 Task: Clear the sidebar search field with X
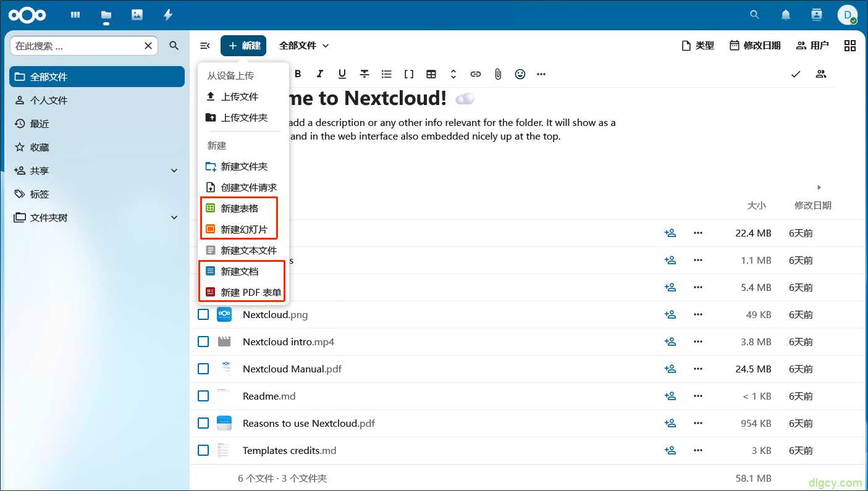point(148,46)
